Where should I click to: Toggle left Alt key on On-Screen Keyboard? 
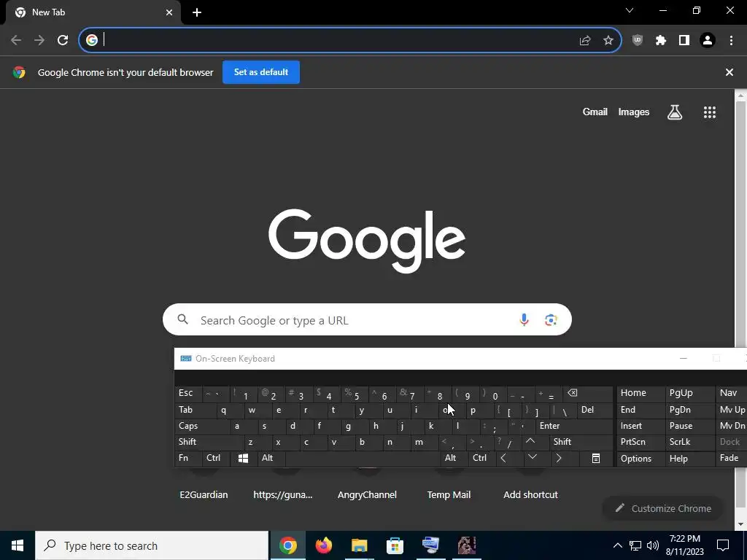tap(271, 459)
